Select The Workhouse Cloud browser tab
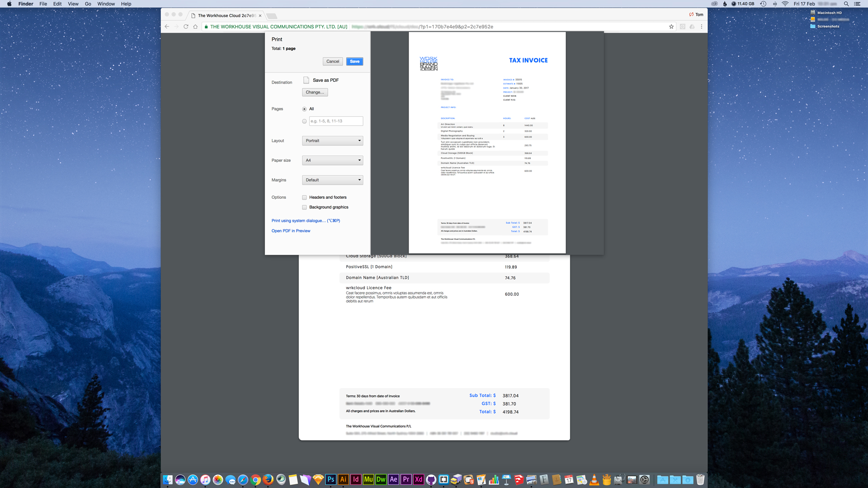Image resolution: width=868 pixels, height=488 pixels. (226, 15)
